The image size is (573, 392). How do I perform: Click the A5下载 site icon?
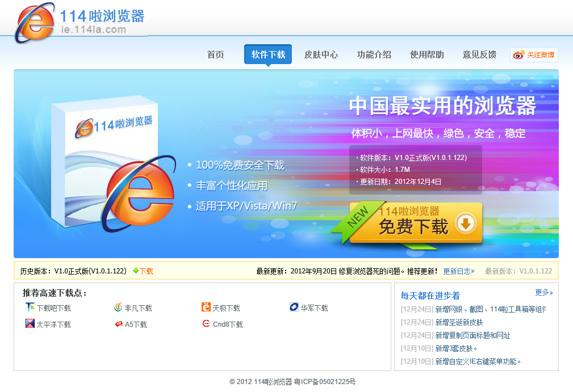point(118,324)
